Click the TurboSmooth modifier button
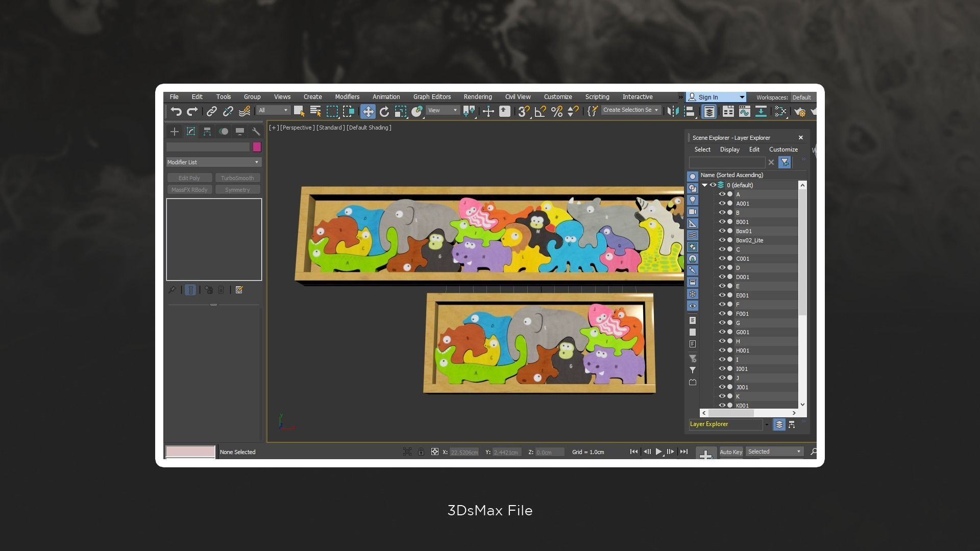 tap(237, 178)
